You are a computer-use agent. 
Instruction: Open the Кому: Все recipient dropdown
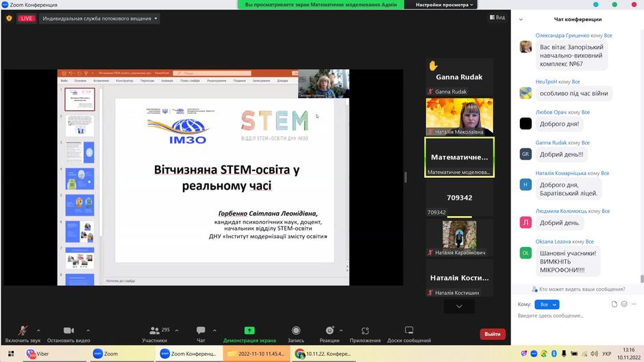click(547, 305)
